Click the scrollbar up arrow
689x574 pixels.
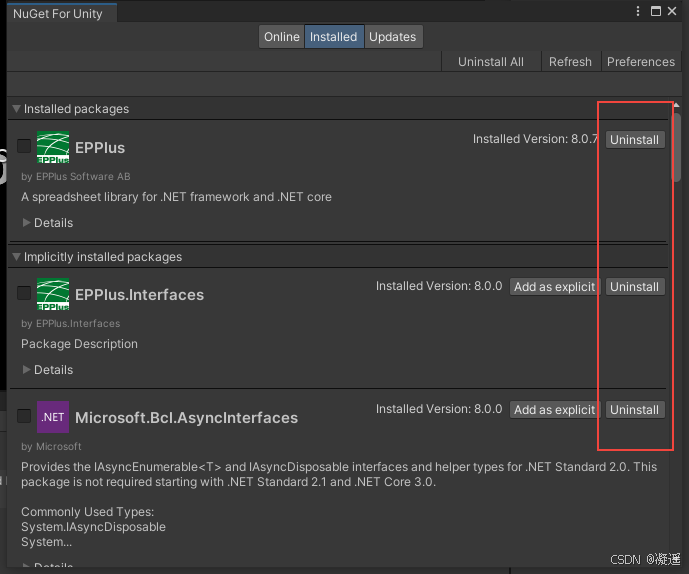(677, 105)
